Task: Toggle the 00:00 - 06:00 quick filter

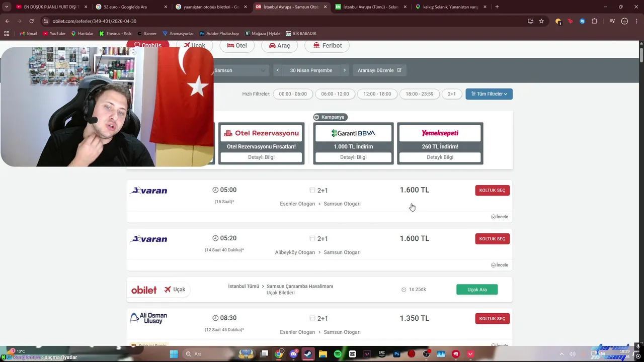Action: [293, 94]
